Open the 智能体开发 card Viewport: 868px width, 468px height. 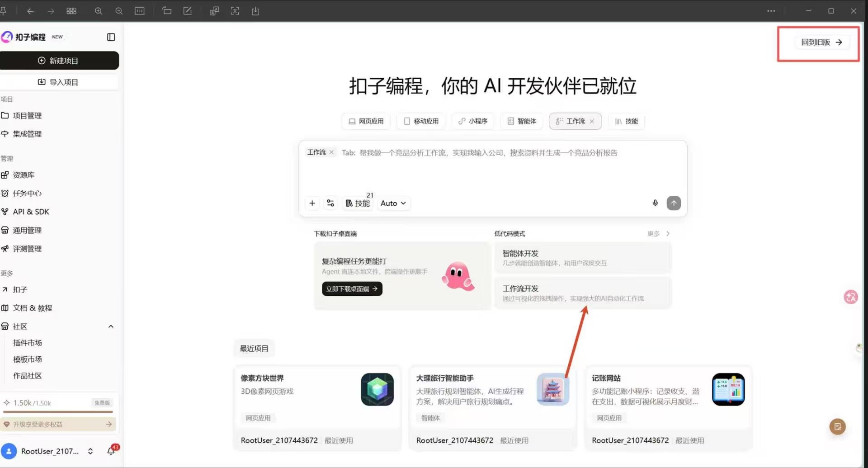tap(583, 258)
